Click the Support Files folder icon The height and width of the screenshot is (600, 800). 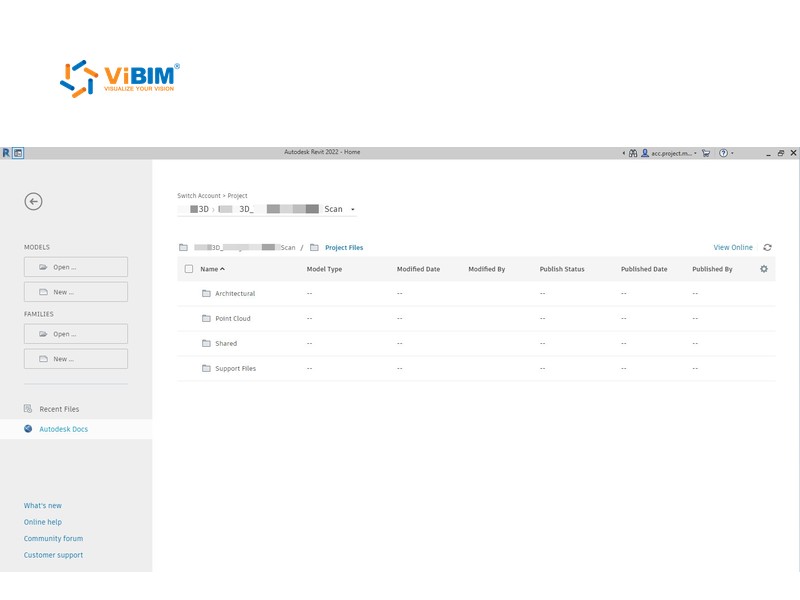[x=206, y=368]
